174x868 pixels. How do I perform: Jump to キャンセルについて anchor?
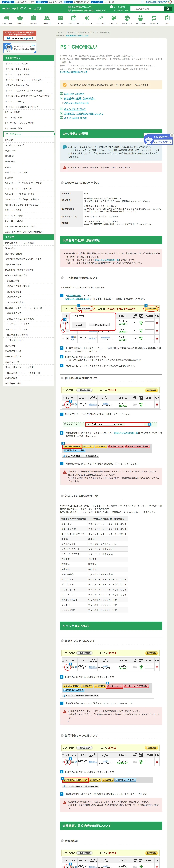75,109
